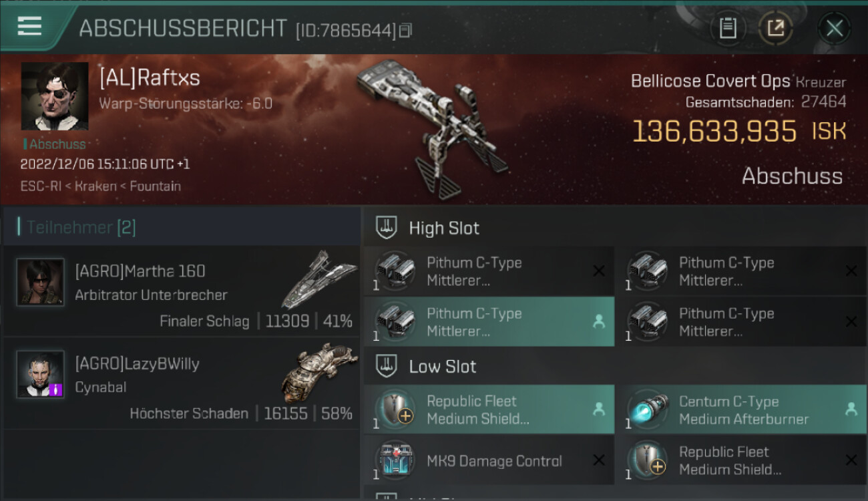View Martha 160 pilot portrait
Viewport: 868px width, 501px height.
tap(41, 282)
